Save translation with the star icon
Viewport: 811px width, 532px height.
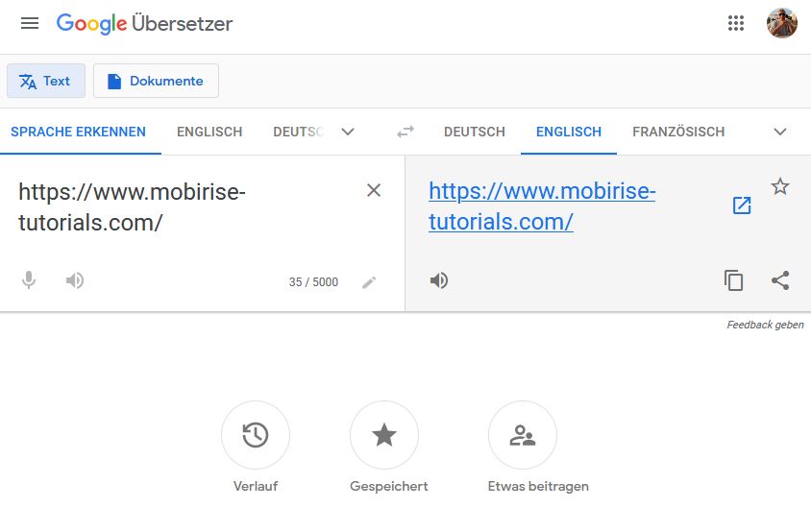point(780,186)
